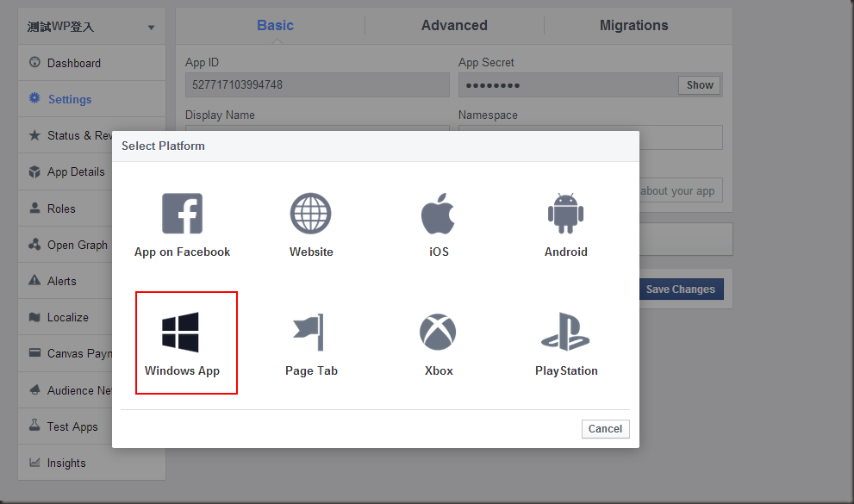This screenshot has width=854, height=504.
Task: Click the Settings gear icon
Action: pos(34,98)
